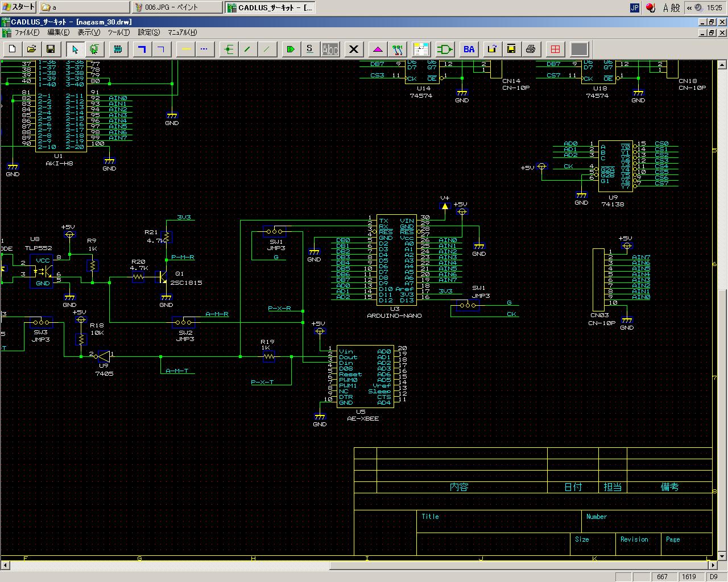The width and height of the screenshot is (728, 582).
Task: Switch to 006.JPG Paint taskbar window
Action: tap(176, 7)
